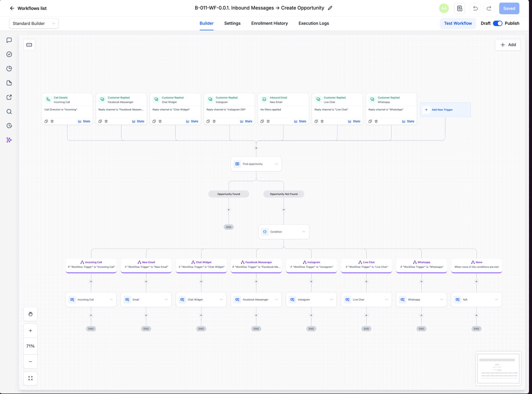This screenshot has width=532, height=394.
Task: Open Condition node options menu
Action: (x=304, y=232)
